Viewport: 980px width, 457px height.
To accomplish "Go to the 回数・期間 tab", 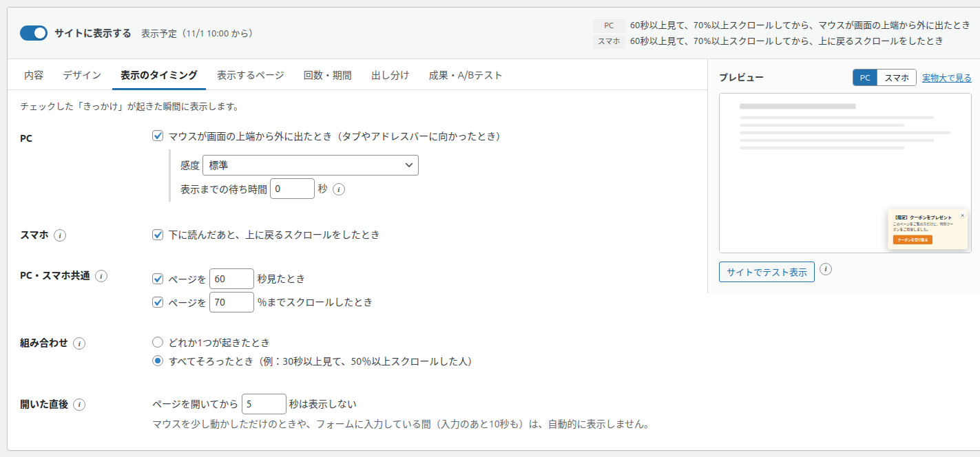I will coord(328,75).
